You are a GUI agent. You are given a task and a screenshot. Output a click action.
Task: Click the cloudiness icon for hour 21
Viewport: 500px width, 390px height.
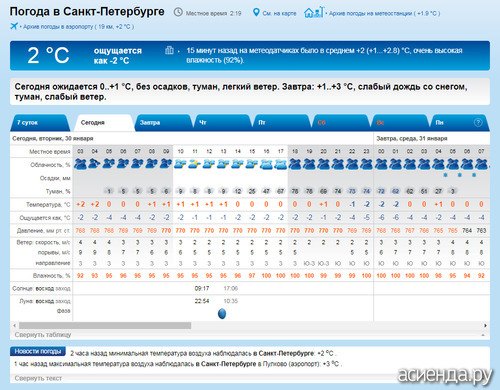pyautogui.click(x=338, y=164)
